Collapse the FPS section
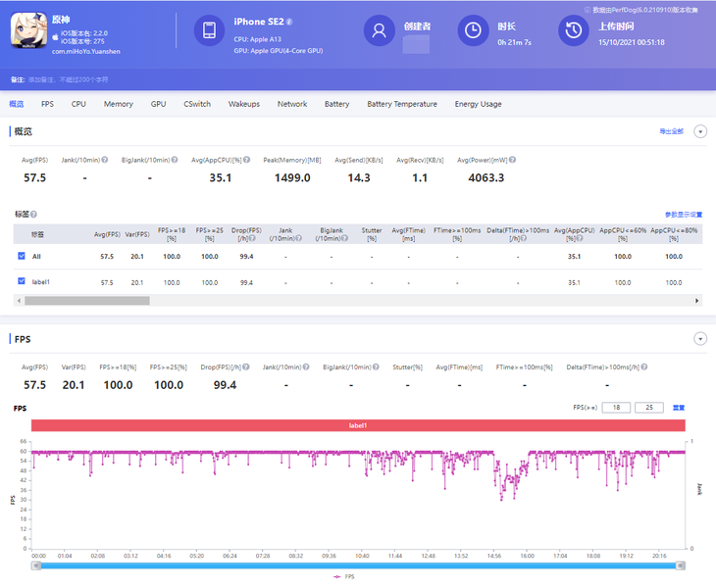716x588 pixels. point(700,339)
